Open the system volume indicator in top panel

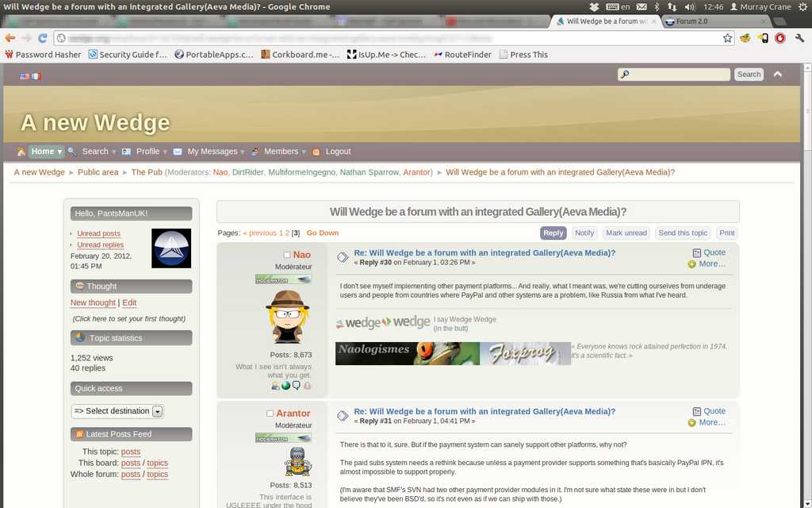pos(689,6)
